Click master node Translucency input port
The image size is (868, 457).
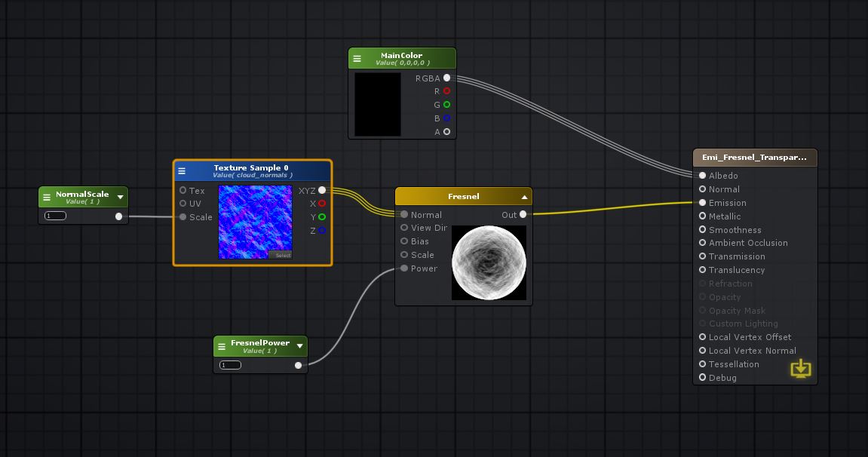(x=702, y=269)
